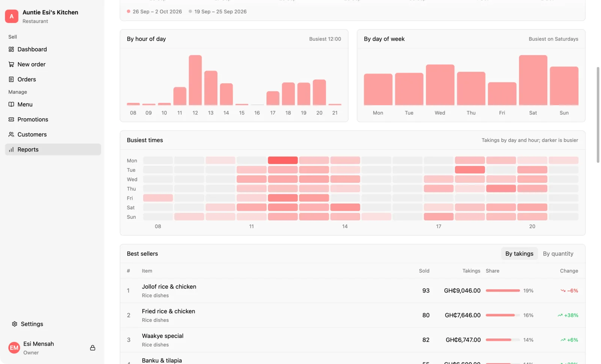601x364 pixels.
Task: Click the 19 Sep – 25 Sep 2026 legend
Action: [217, 12]
